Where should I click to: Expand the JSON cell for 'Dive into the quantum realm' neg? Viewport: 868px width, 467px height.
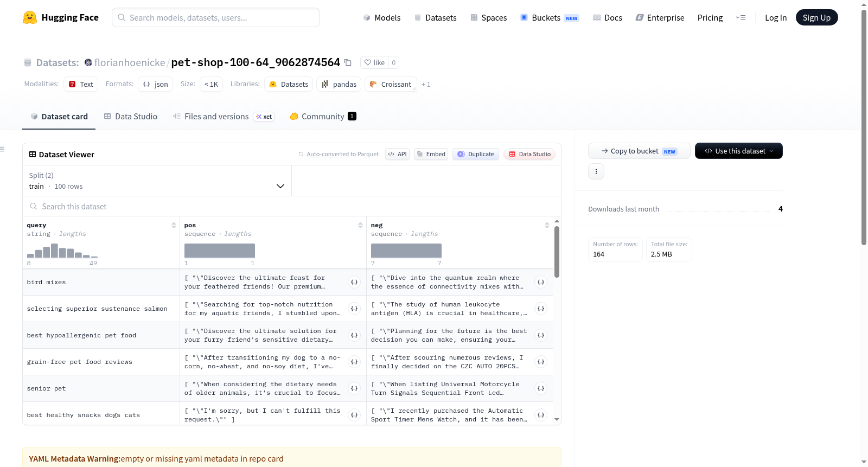pyautogui.click(x=541, y=282)
